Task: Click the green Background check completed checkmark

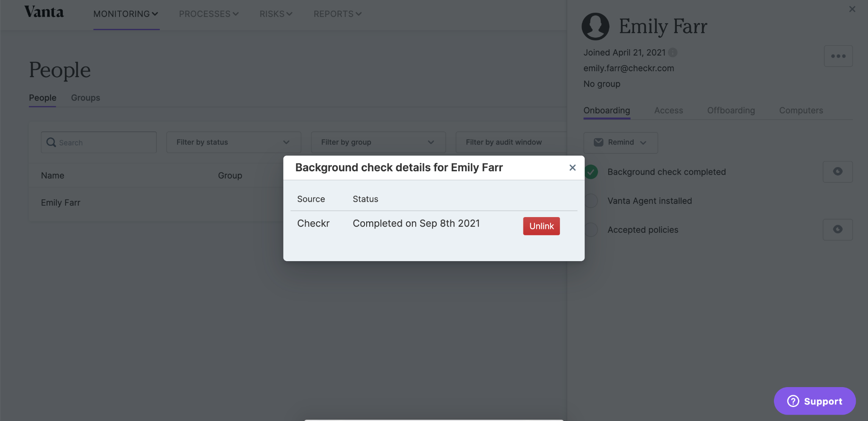Action: 591,172
